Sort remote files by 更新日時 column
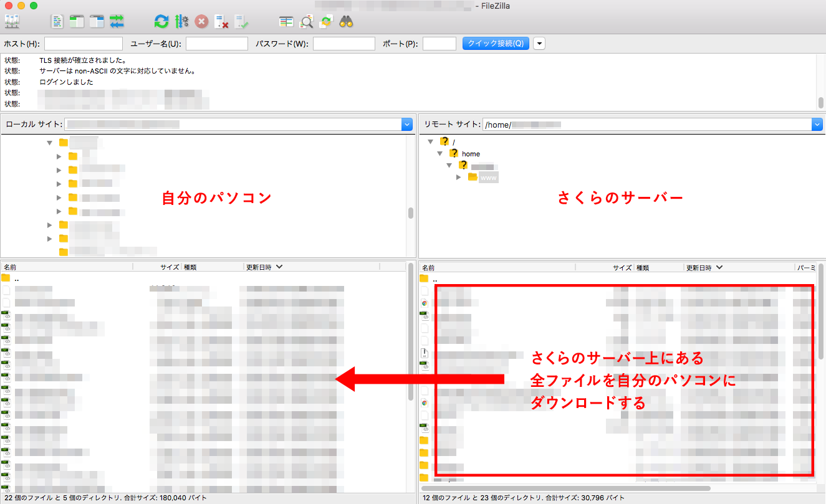The width and height of the screenshot is (826, 504). coord(739,267)
